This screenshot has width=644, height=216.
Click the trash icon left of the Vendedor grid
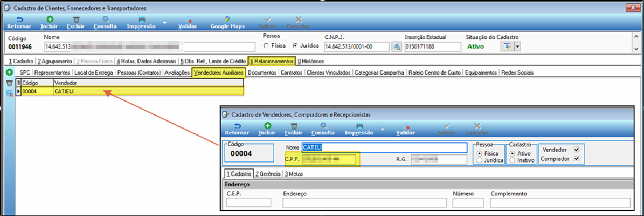point(9,84)
